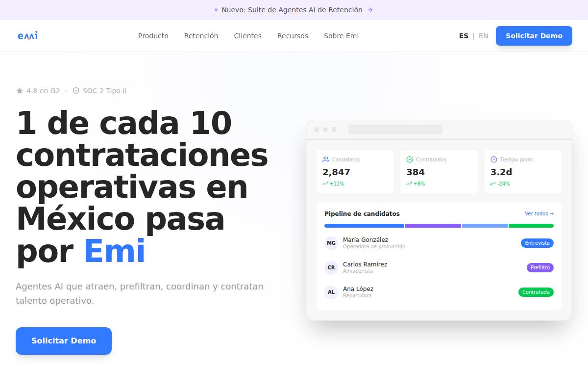Click the name Carlos Ramírez
Image resolution: width=588 pixels, height=368 pixels.
point(365,264)
